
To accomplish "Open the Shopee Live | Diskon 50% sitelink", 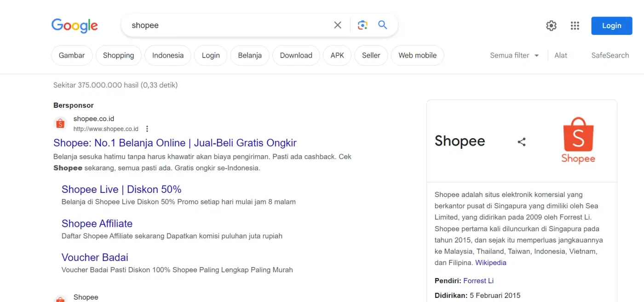I will 121,189.
